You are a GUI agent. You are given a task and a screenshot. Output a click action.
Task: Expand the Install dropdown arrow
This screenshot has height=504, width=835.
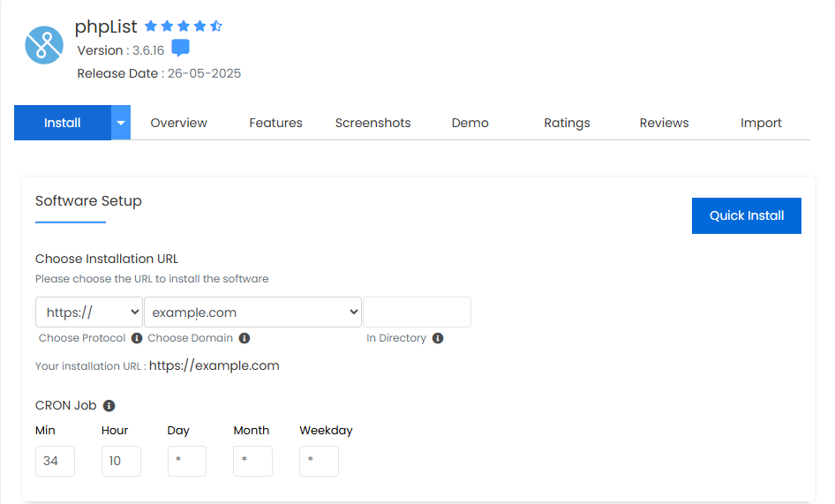click(121, 123)
